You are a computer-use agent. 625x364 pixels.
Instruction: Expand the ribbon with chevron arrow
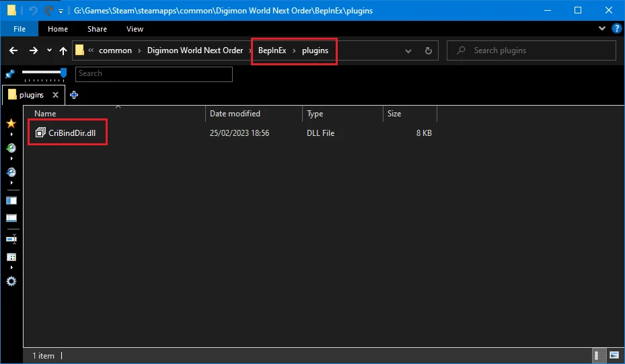[602, 28]
